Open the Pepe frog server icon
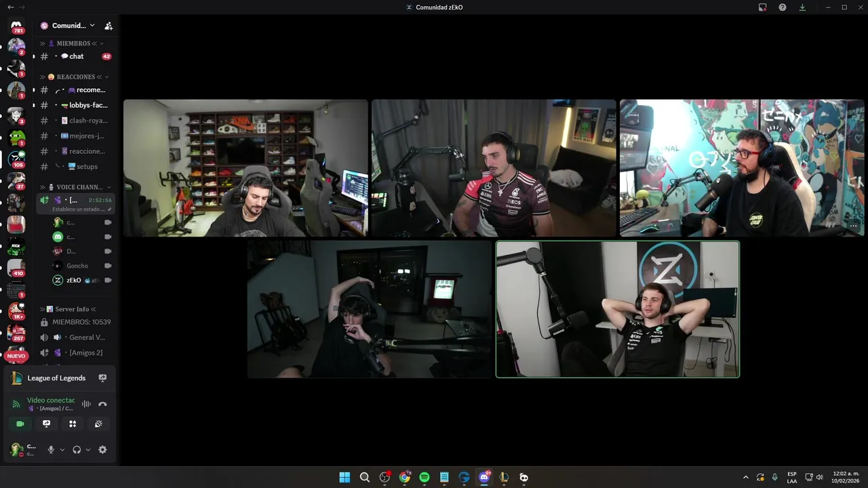 [16, 138]
